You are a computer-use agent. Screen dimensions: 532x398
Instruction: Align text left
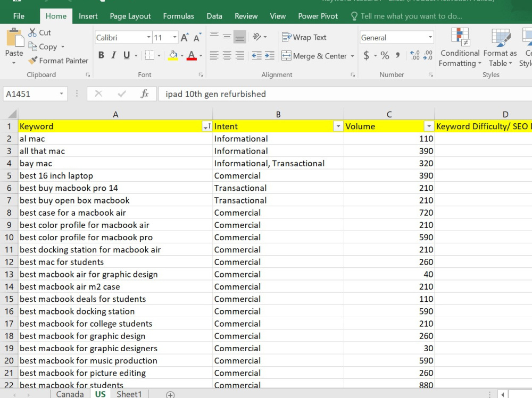[214, 55]
